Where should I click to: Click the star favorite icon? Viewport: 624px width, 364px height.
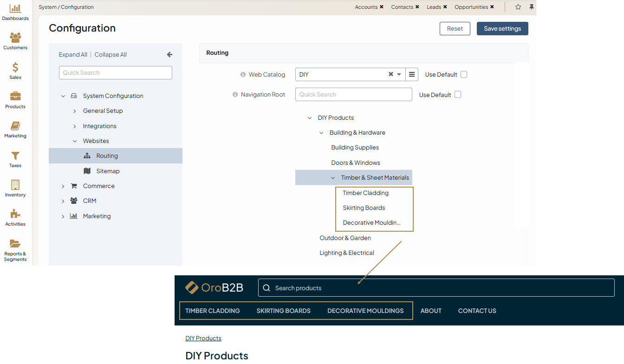518,7
